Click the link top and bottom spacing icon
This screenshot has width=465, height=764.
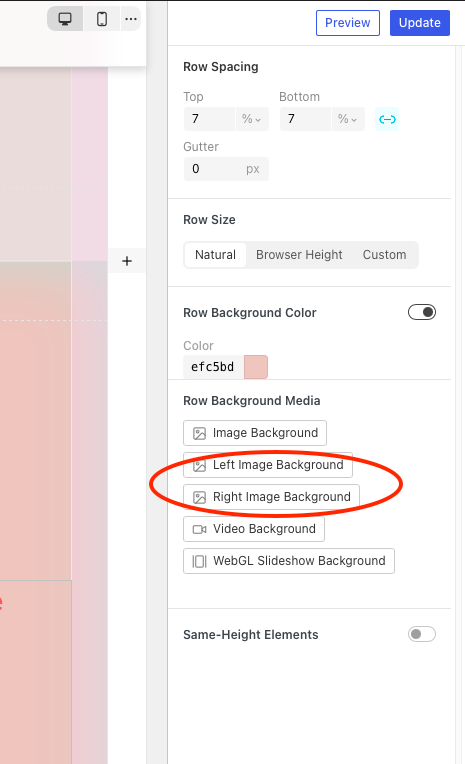point(387,119)
